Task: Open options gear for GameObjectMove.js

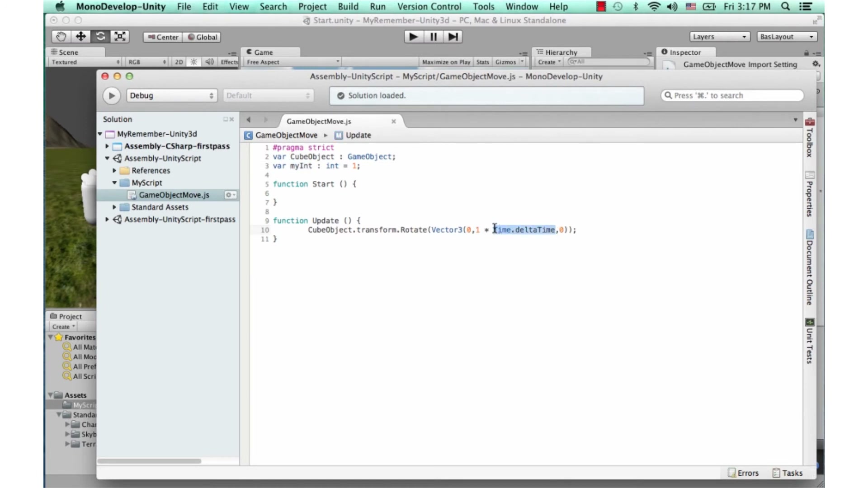Action: 231,195
